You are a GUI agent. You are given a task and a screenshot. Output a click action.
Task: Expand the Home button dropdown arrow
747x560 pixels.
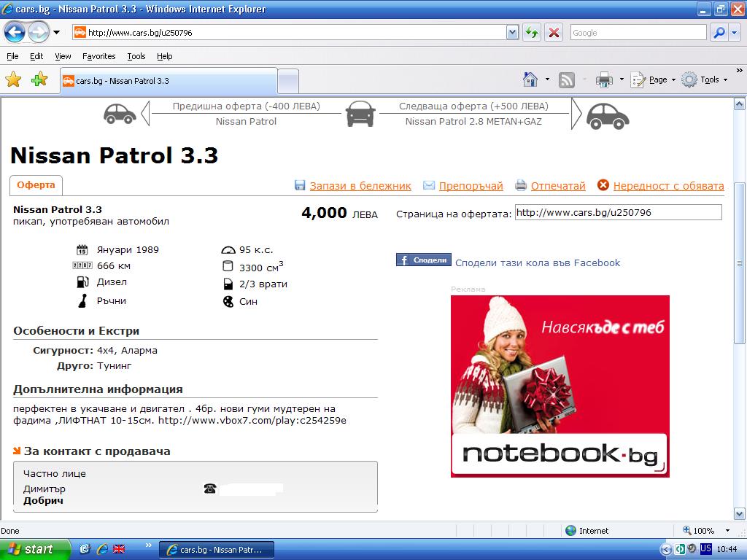547,79
